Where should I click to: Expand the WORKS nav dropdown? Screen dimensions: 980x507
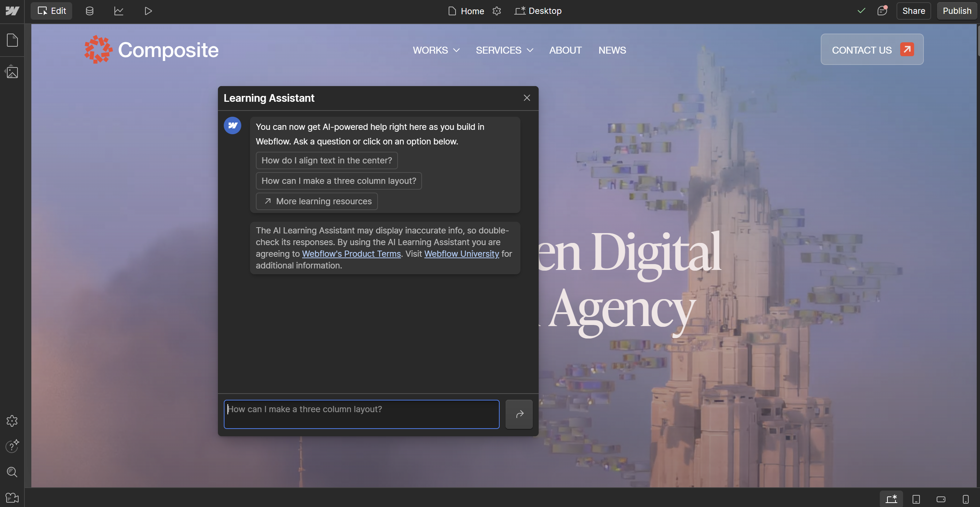(x=436, y=50)
